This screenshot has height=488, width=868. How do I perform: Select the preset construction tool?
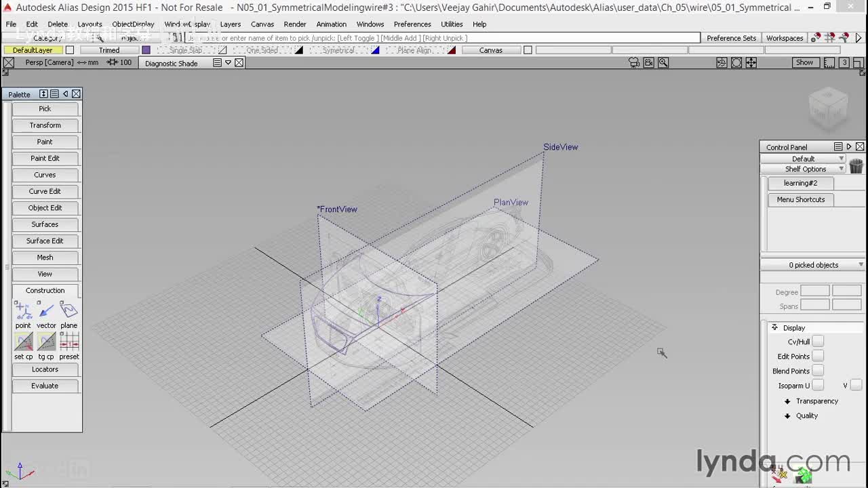pos(69,342)
